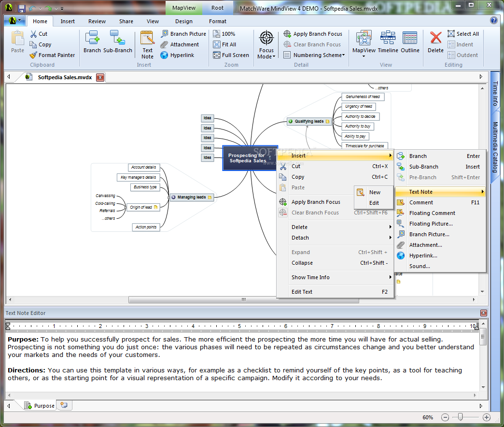504x427 pixels.
Task: Click the Save icon in title bar
Action: tap(22, 8)
